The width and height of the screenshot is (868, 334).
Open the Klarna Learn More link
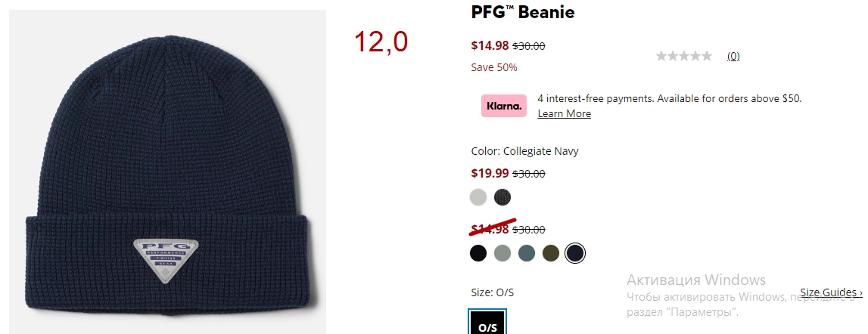click(x=564, y=113)
